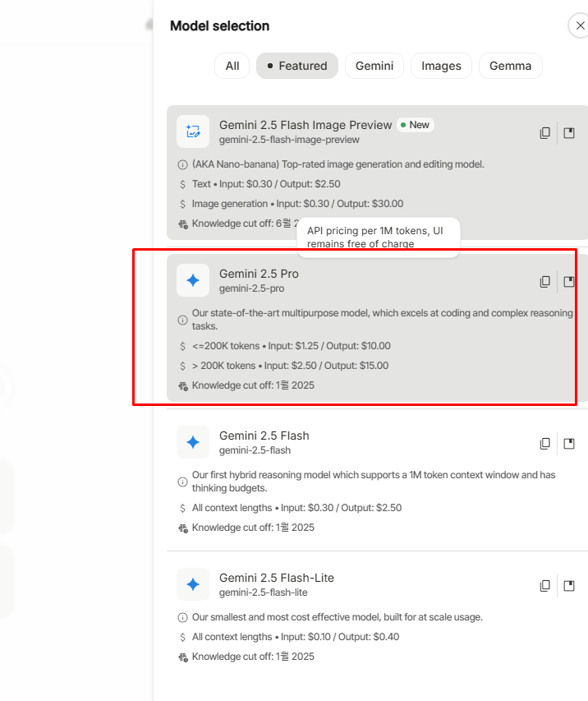Click the info icon beside Gemini 2.5 Pro description
This screenshot has height=701, width=588.
click(x=182, y=320)
